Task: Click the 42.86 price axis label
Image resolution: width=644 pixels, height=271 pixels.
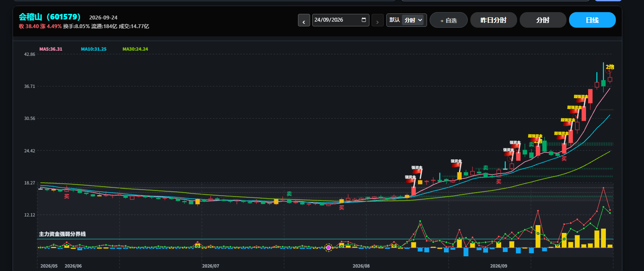Action: click(30, 55)
